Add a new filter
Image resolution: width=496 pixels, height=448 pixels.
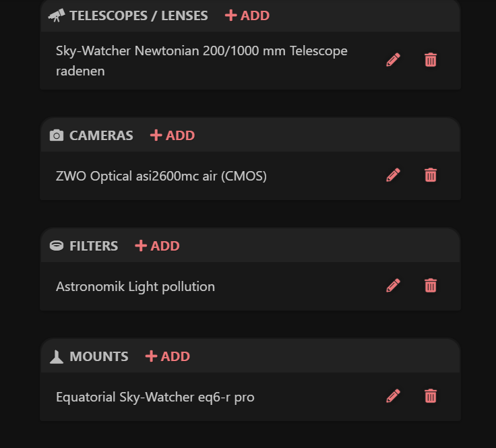coord(157,246)
